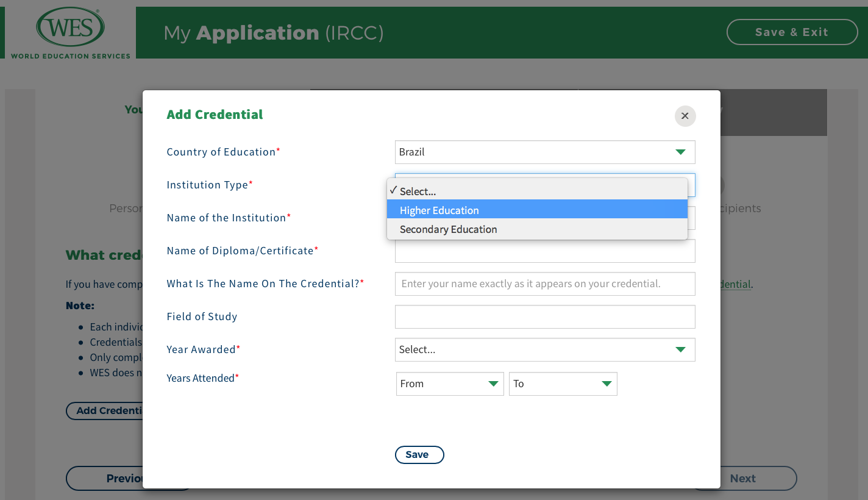Click the Year Awarded dropdown arrow
This screenshot has width=868, height=500.
[x=680, y=350]
